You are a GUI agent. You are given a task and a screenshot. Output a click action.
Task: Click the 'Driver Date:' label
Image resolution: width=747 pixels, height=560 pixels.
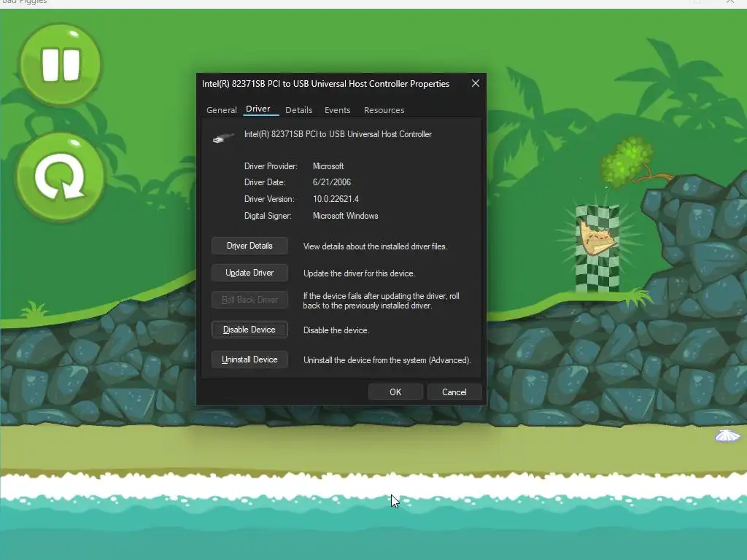point(265,182)
